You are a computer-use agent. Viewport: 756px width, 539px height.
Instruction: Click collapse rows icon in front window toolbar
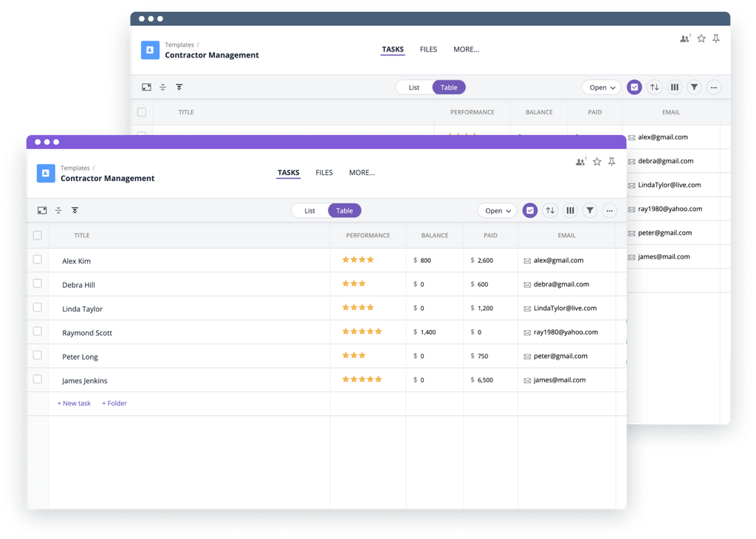tap(58, 210)
